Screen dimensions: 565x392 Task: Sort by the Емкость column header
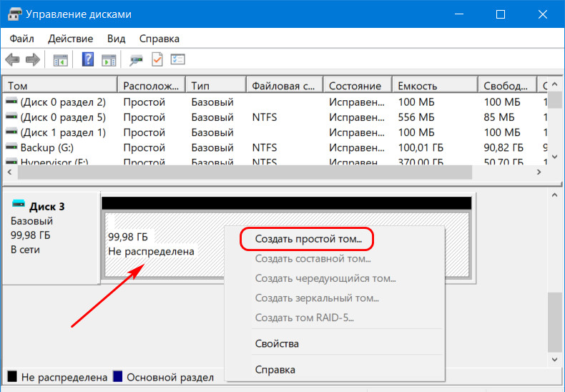[x=435, y=85]
